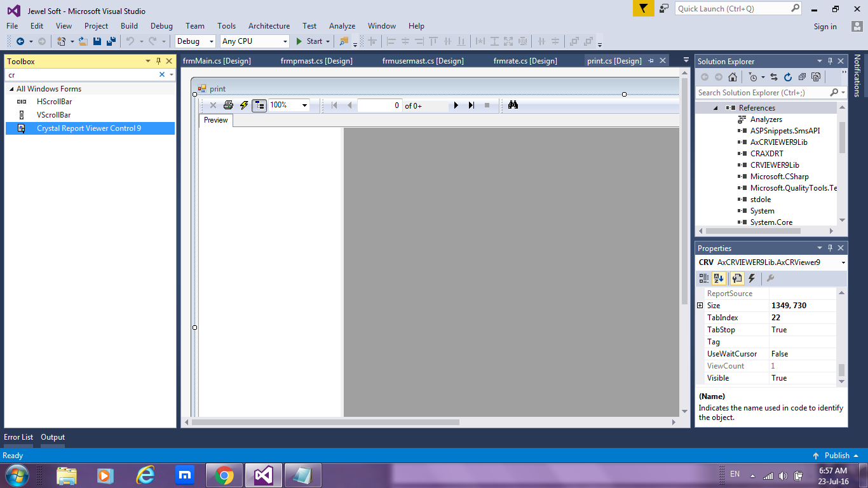Image resolution: width=868 pixels, height=488 pixels.
Task: Open the Architecture menu
Action: click(x=269, y=26)
